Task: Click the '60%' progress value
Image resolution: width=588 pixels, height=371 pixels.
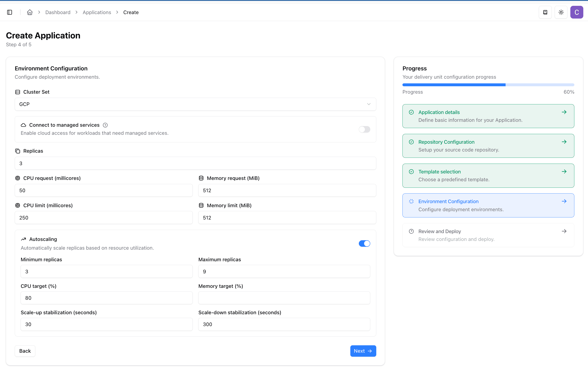Action: (569, 92)
